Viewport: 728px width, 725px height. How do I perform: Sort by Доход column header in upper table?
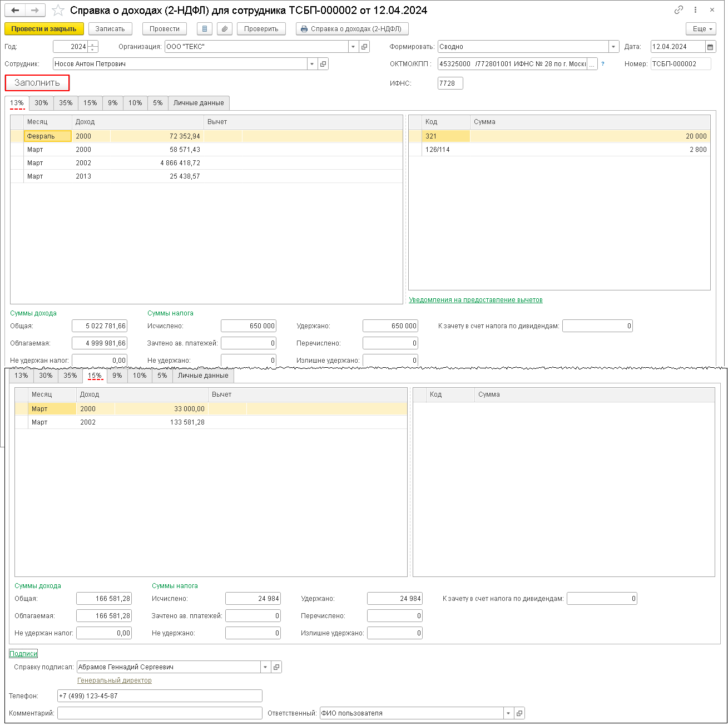(137, 122)
